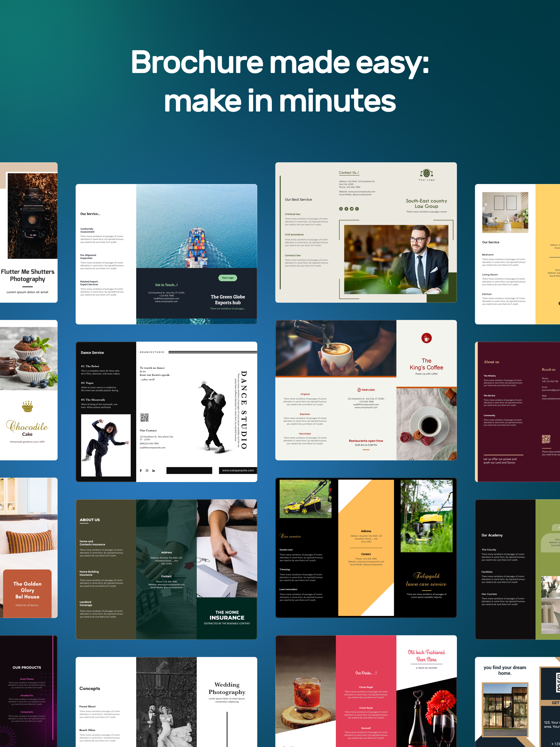This screenshot has height=747, width=560.
Task: Click the www.companysite.com link bar
Action: point(238,470)
